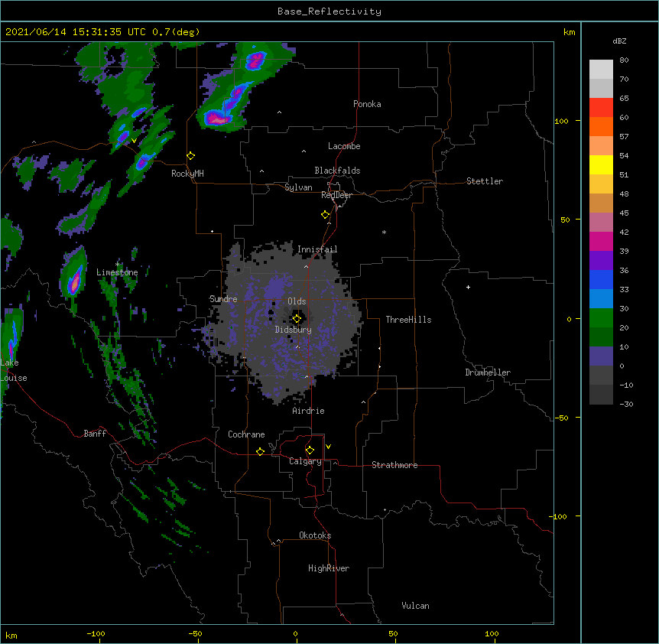The height and width of the screenshot is (644, 659).
Task: Click the Calgary city label
Action: point(305,461)
